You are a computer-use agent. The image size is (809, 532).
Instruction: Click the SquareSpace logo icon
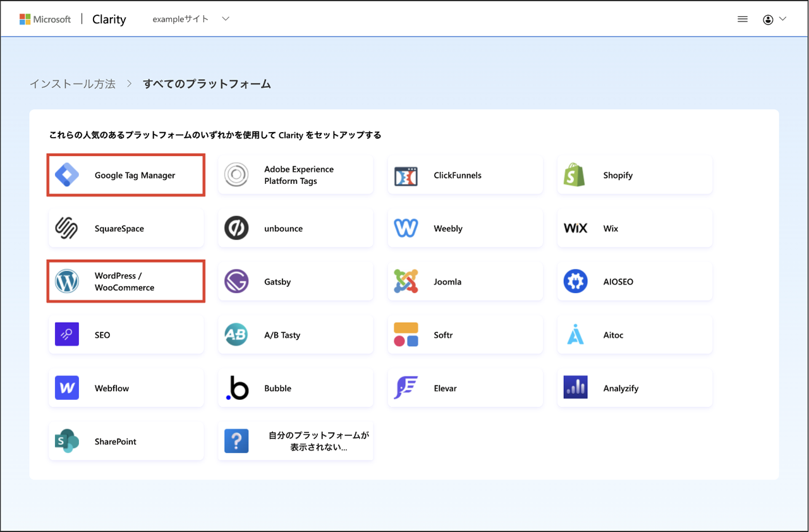click(x=66, y=228)
